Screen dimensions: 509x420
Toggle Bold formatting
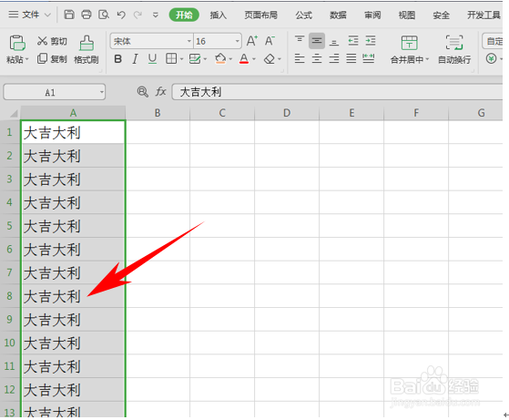118,59
